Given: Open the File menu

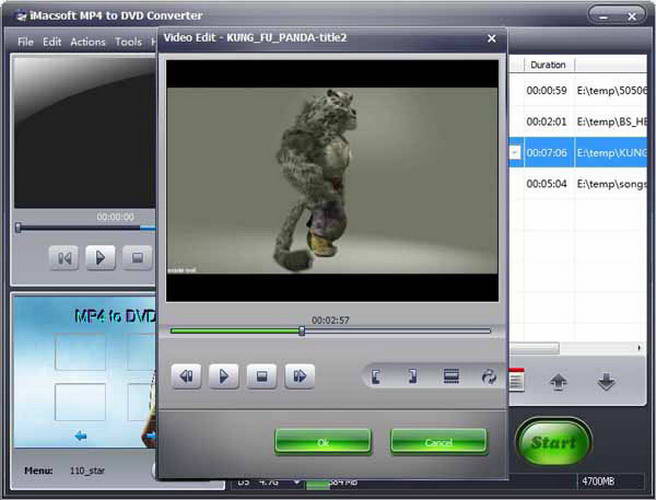Looking at the screenshot, I should [x=26, y=42].
